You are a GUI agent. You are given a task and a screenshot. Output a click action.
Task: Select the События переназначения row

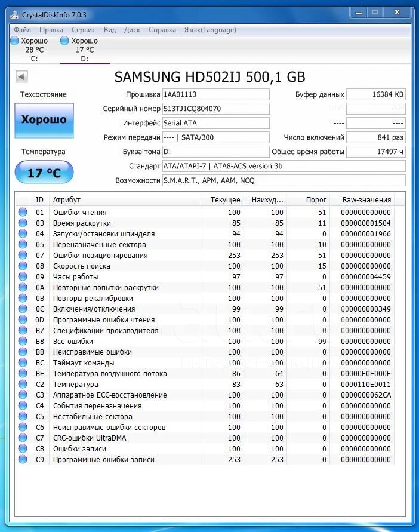pos(205,406)
